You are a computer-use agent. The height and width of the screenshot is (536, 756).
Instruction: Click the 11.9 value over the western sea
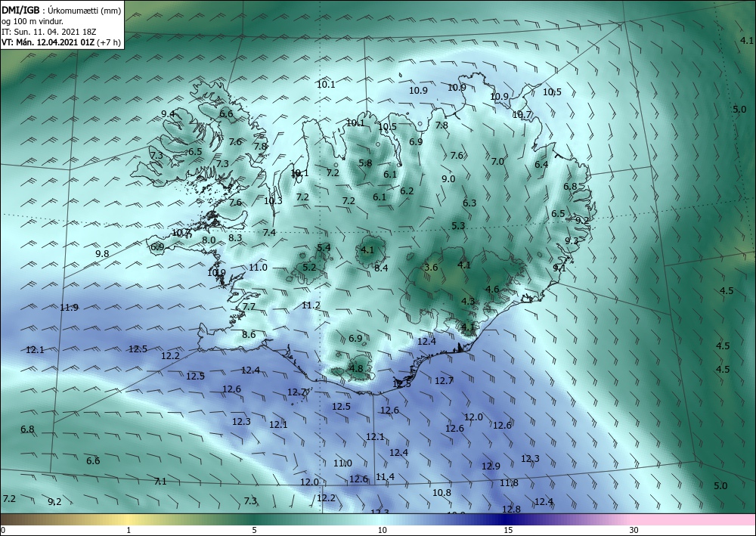(69, 307)
